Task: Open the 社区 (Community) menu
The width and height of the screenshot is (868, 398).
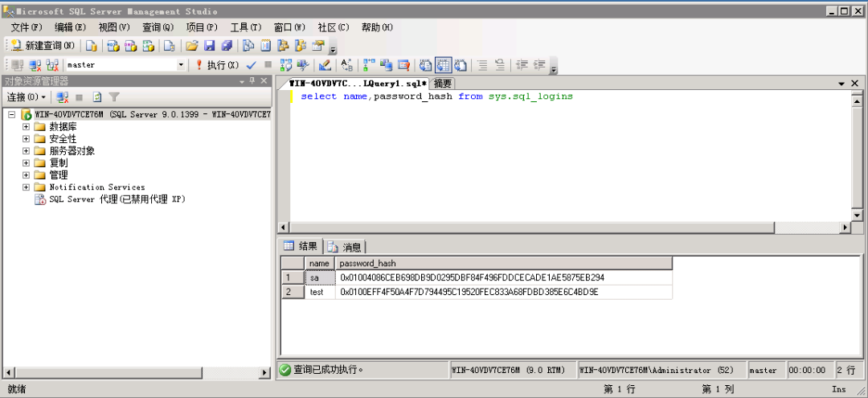Action: pyautogui.click(x=334, y=27)
